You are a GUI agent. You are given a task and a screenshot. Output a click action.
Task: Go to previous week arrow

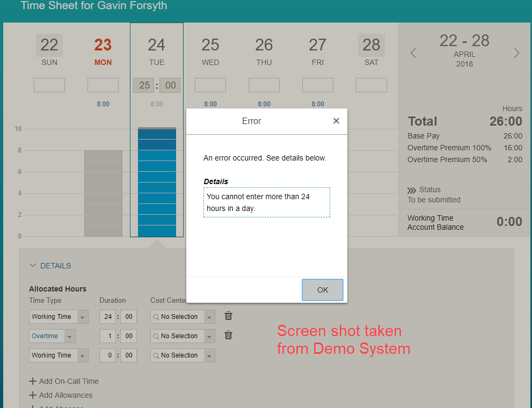click(413, 53)
